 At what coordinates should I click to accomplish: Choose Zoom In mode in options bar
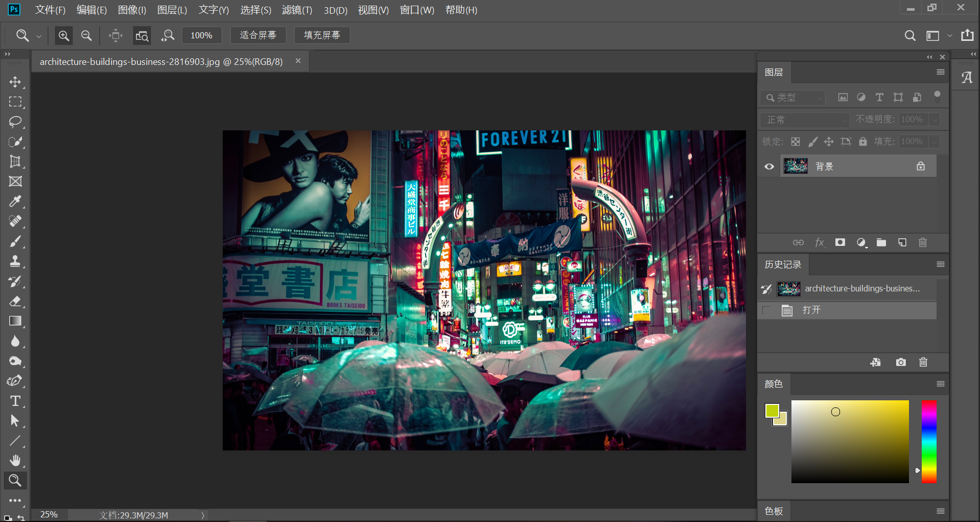pos(64,35)
